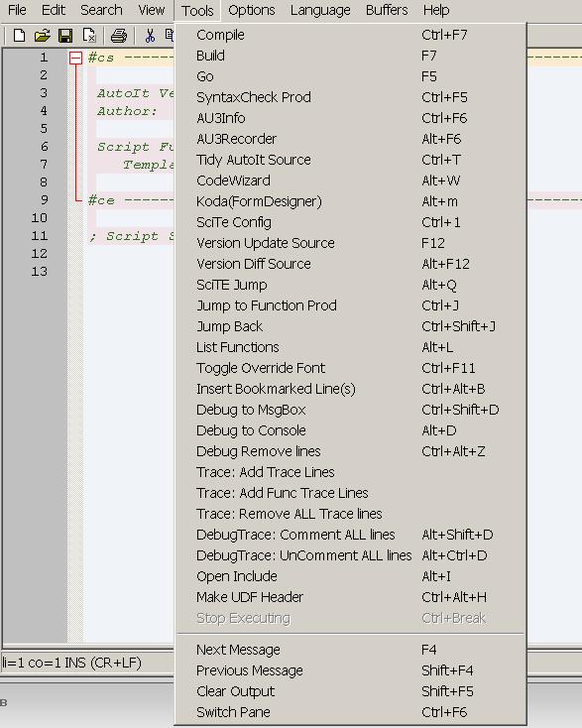Choose Jump Back
Screen dimensions: 582x728
(350, 326)
